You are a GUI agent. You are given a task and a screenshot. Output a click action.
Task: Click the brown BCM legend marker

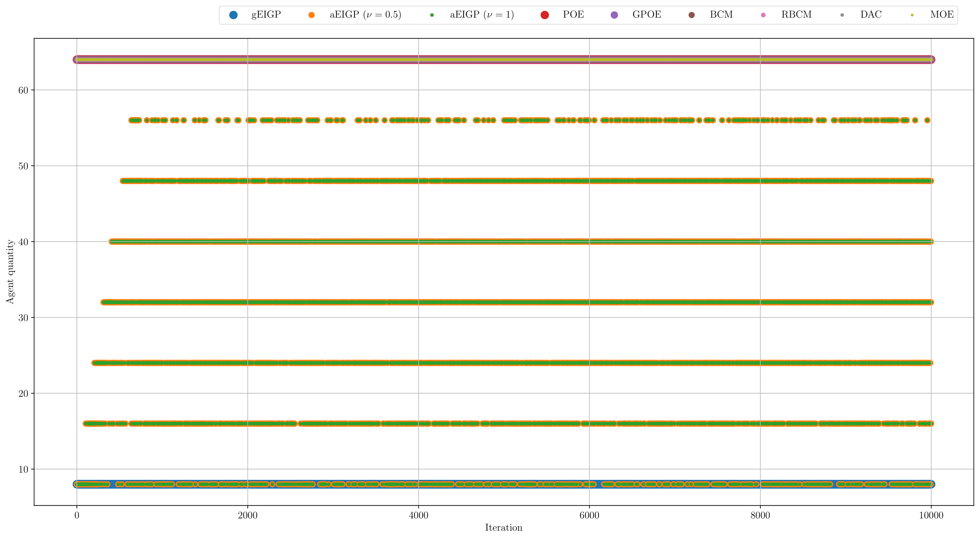point(692,15)
